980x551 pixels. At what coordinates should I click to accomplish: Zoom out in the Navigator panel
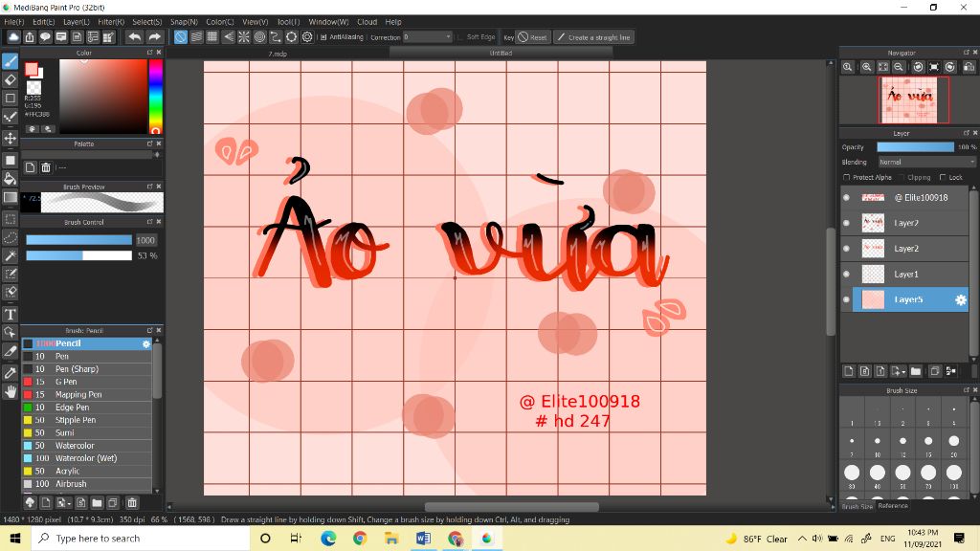[x=899, y=67]
